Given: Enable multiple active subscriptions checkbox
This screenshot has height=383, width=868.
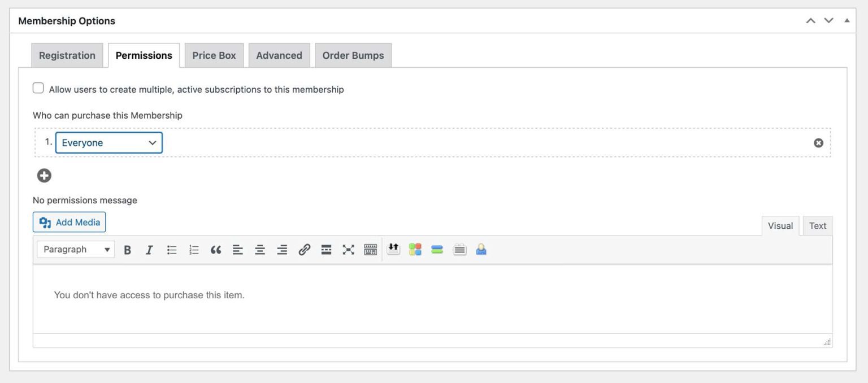Looking at the screenshot, I should point(38,88).
